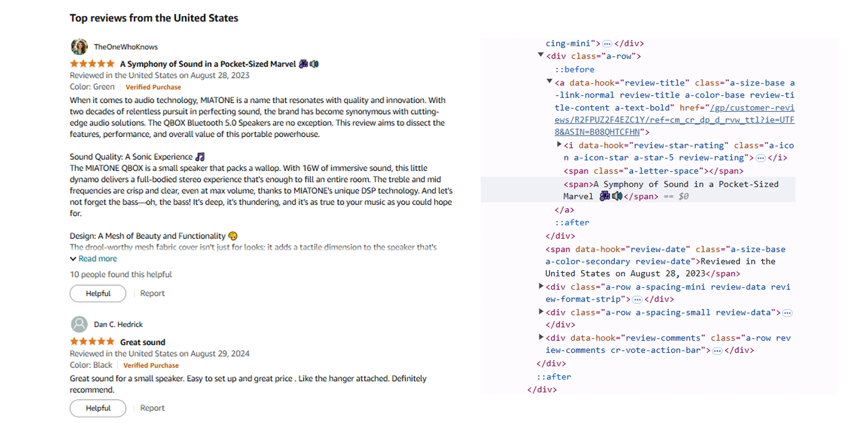
Task: Mark the first review as Helpful
Action: (x=98, y=293)
